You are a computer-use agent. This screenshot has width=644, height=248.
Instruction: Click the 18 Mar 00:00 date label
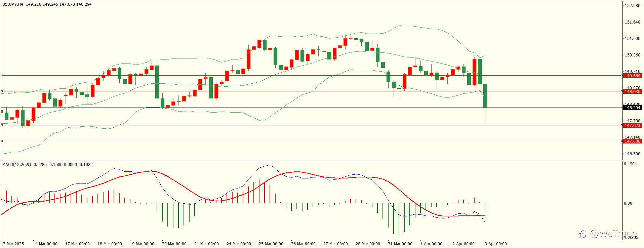(x=110, y=244)
